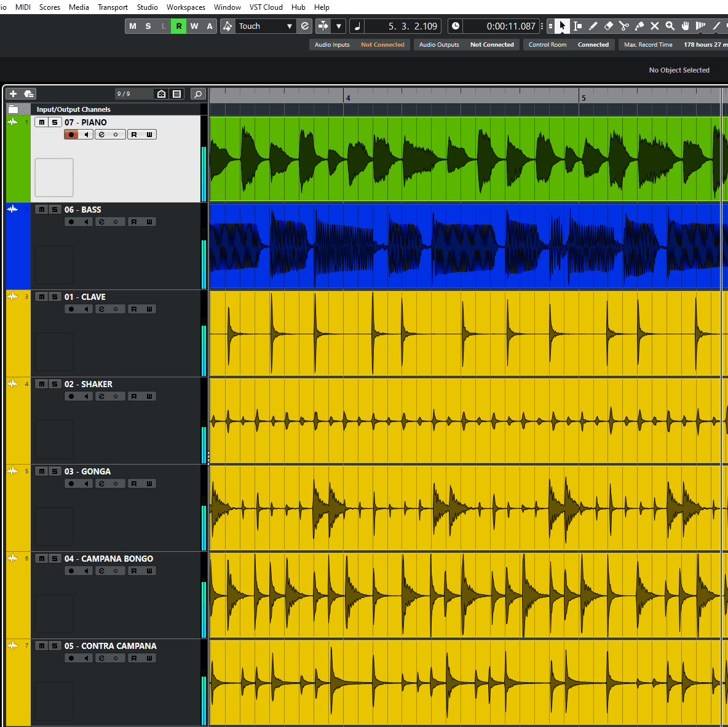
Task: Click the level meter on PIANO track
Action: point(204,159)
